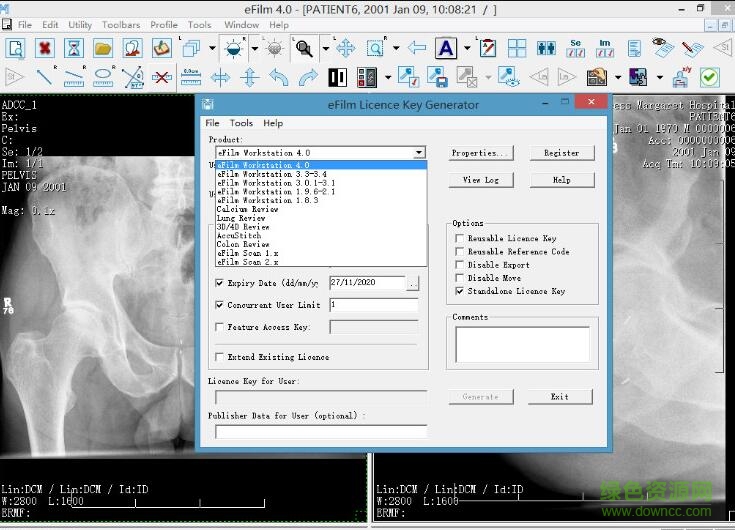This screenshot has width=735, height=530.
Task: Click the flip horizontal icon
Action: coord(220,77)
